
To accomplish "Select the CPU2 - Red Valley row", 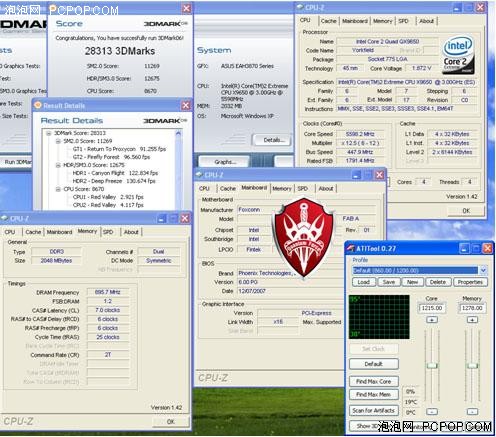I will [108, 205].
